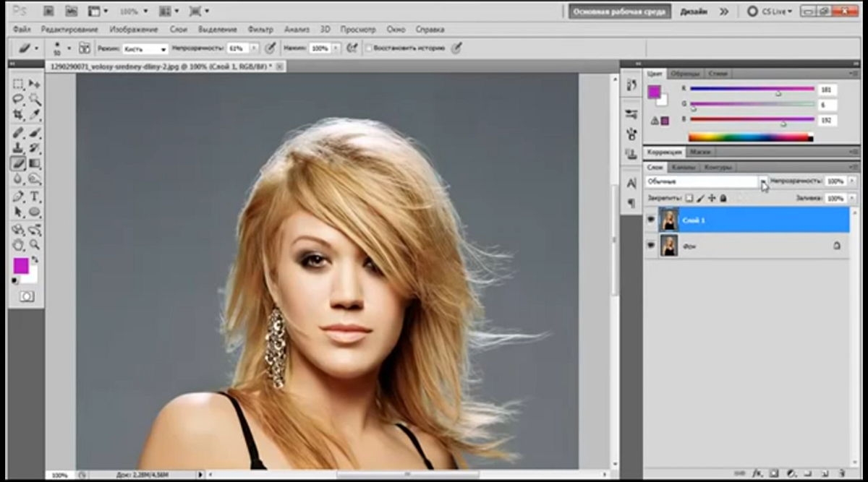
Task: Select the Gradient tool
Action: [x=34, y=163]
